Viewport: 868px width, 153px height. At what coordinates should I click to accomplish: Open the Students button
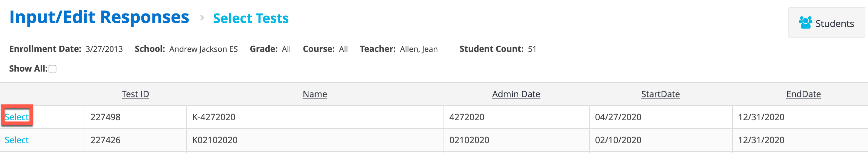[x=826, y=23]
